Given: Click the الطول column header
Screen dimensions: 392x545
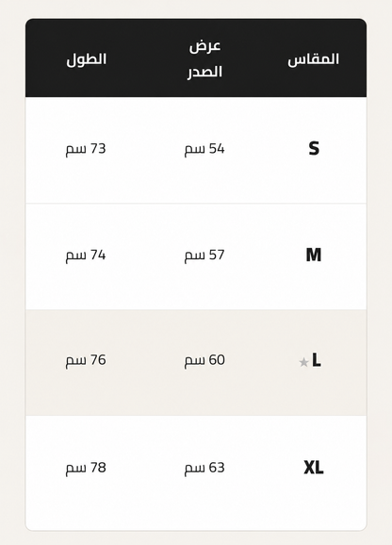Looking at the screenshot, I should [x=86, y=59].
